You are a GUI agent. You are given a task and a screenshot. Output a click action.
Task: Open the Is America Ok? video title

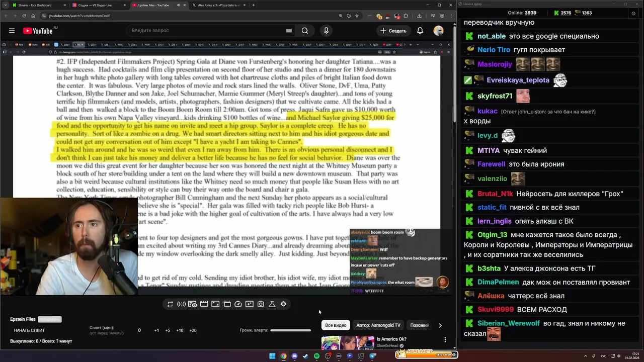coord(391,339)
